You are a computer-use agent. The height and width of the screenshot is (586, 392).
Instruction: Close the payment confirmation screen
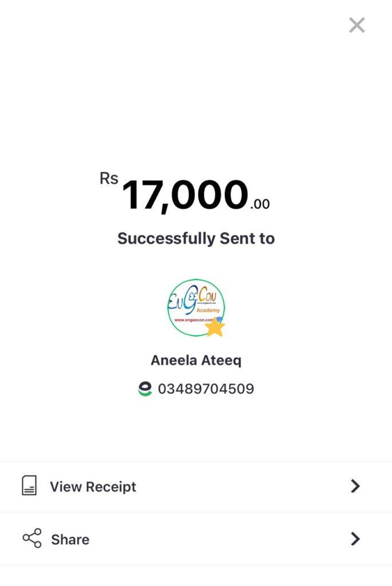coord(357,25)
